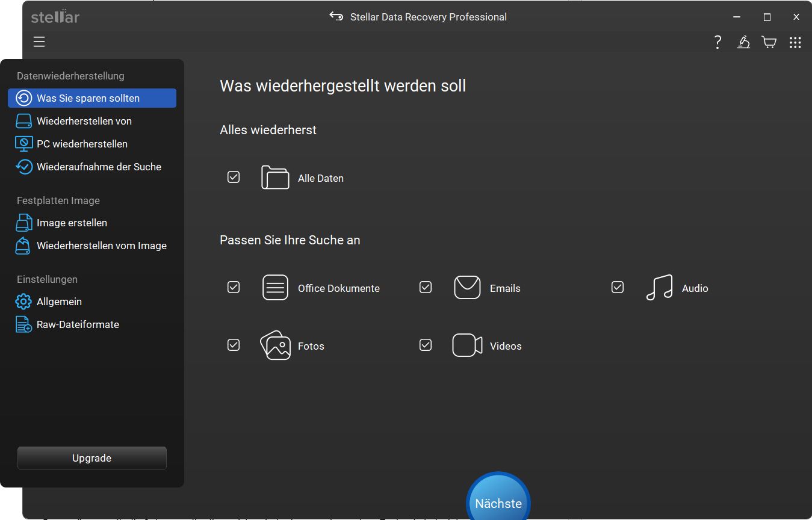Choose 'PC wiederherstellen' option
The width and height of the screenshot is (812, 520).
92,144
